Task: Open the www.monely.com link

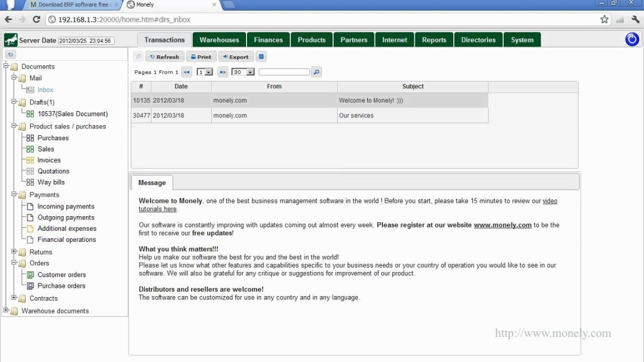Action: coord(503,225)
